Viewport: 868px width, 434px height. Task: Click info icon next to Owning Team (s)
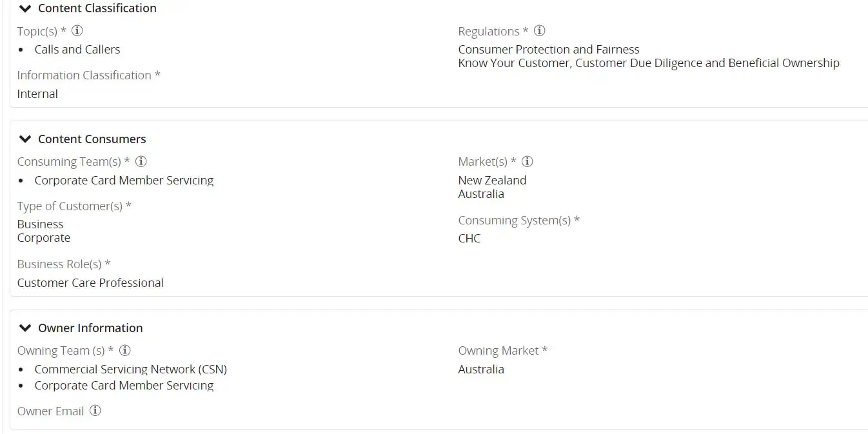(125, 350)
